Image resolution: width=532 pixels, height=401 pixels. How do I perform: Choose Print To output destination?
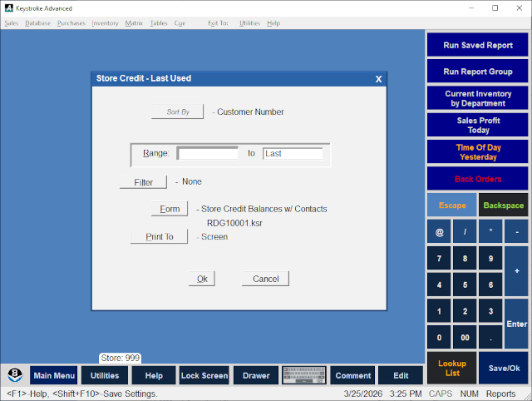click(160, 237)
